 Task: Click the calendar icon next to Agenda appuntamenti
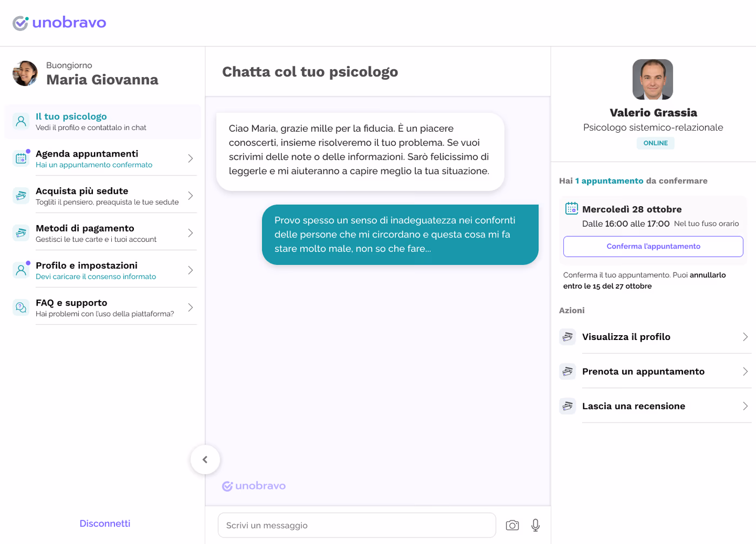pos(21,158)
